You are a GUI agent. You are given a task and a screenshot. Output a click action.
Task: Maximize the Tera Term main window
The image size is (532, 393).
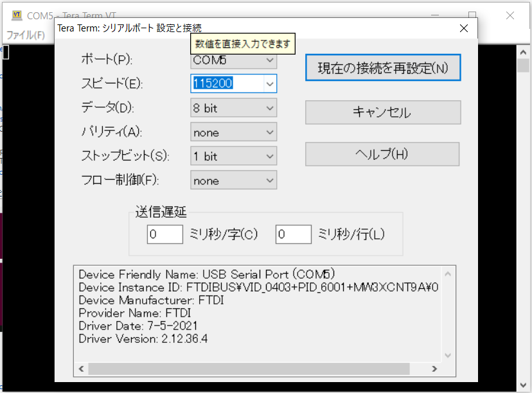pyautogui.click(x=472, y=15)
